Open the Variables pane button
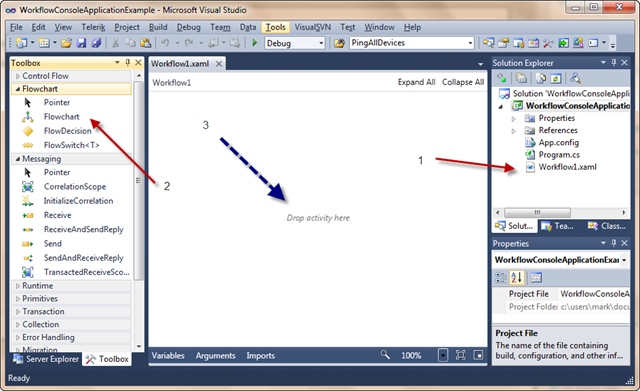640x391 pixels. click(x=168, y=355)
